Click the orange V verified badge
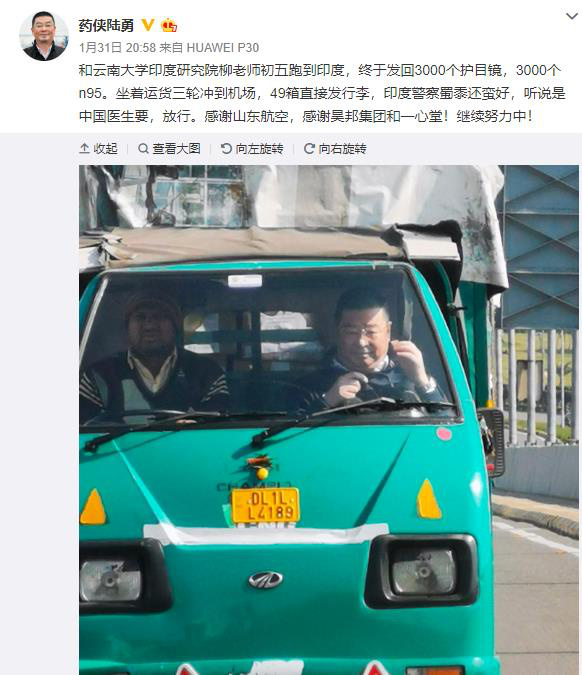The image size is (582, 675). tap(148, 25)
